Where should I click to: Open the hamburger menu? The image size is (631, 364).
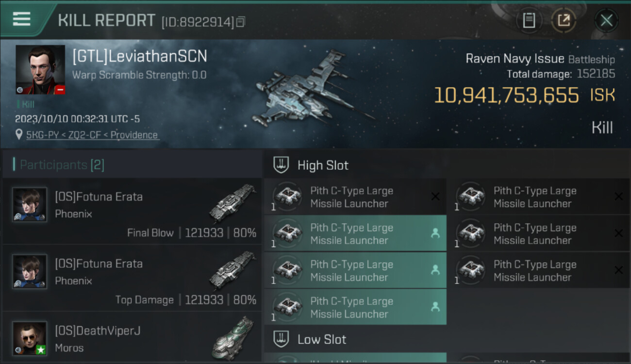(22, 19)
